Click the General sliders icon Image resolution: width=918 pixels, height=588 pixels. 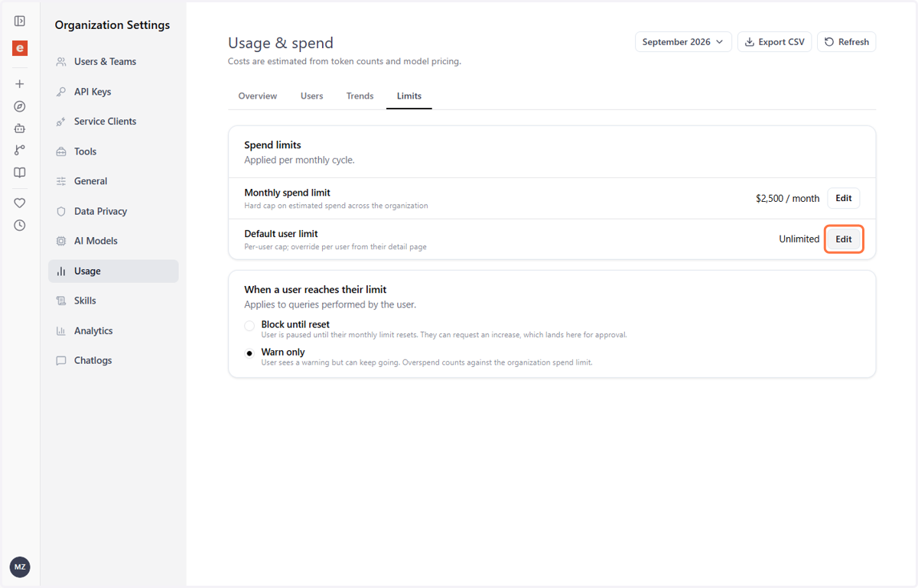[x=61, y=181]
